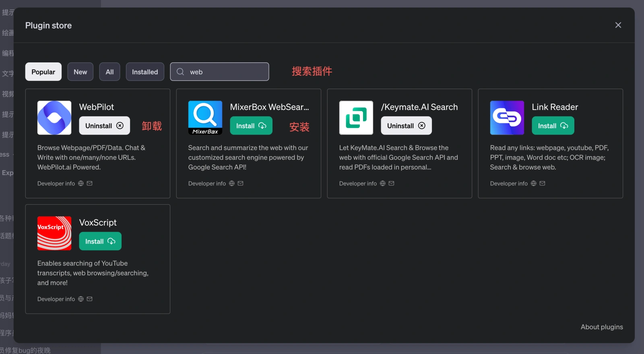Switch to the New tab
644x354 pixels.
click(x=80, y=72)
